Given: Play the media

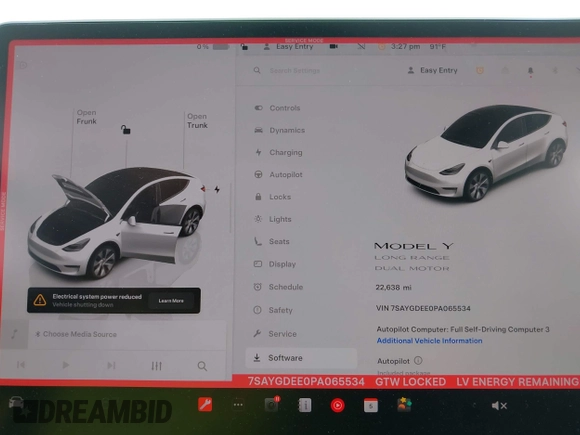Looking at the screenshot, I should click(65, 365).
